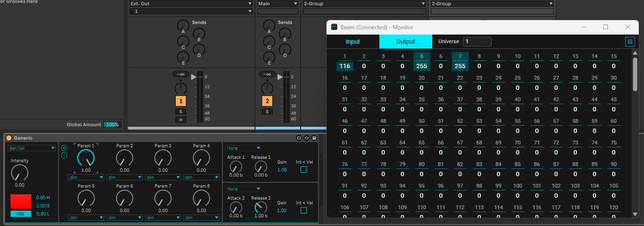This screenshot has height=226, width=644.
Task: Click the minus icon beside Param 1
Action: [64, 155]
